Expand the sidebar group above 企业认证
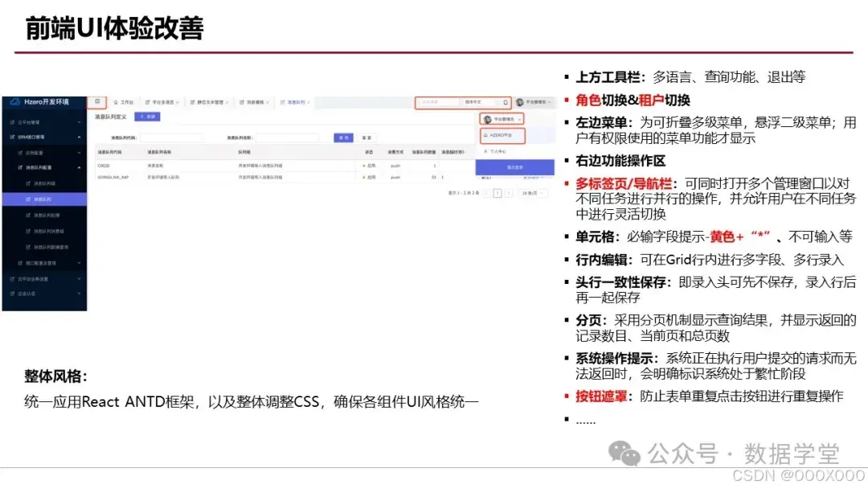Image resolution: width=868 pixels, height=489 pixels. [44, 279]
